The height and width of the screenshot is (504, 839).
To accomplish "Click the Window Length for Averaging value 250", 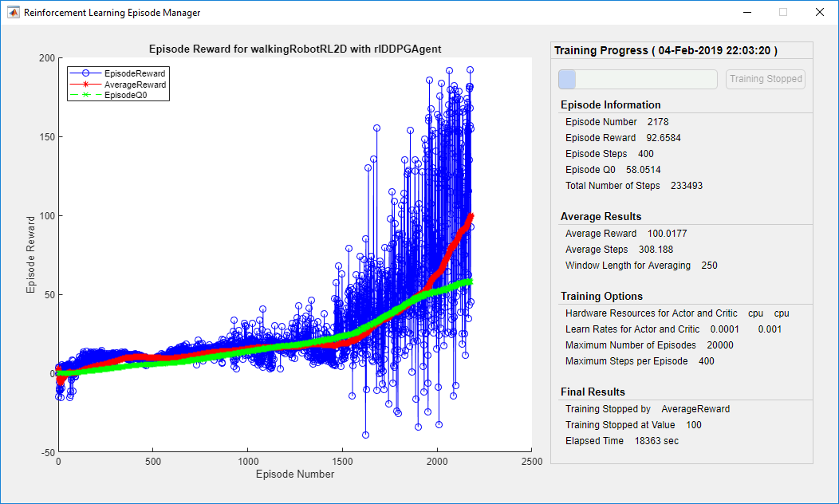I will tap(710, 266).
